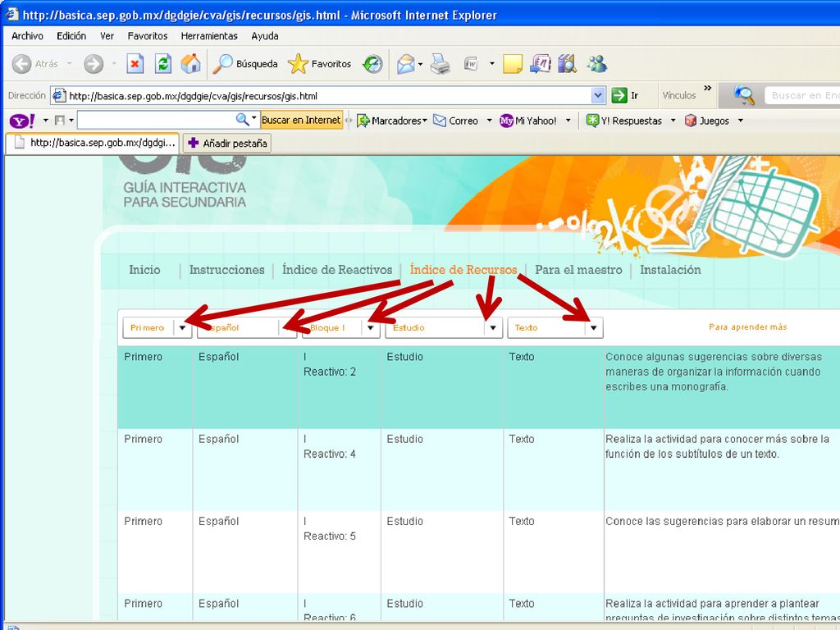This screenshot has height=630, width=840.
Task: Stop loading with the red X icon
Action: [x=135, y=64]
